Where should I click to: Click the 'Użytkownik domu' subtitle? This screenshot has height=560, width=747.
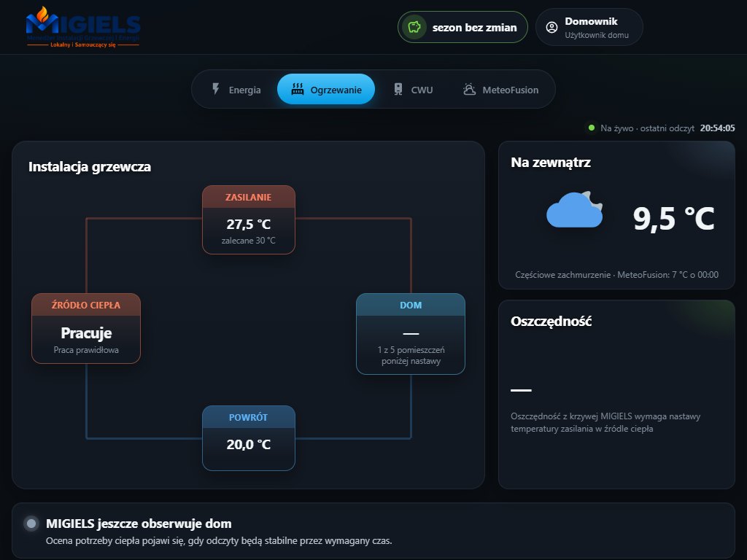(x=597, y=35)
